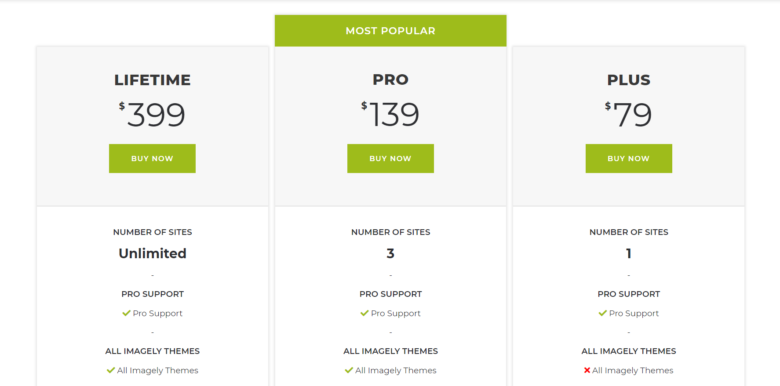This screenshot has width=780, height=386.
Task: Select the Most Popular banner
Action: coord(390,31)
